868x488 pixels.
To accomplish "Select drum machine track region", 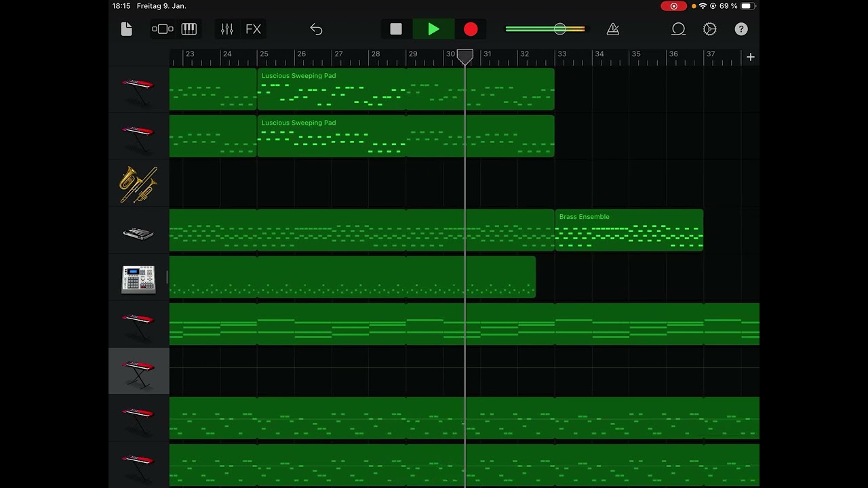I will pyautogui.click(x=353, y=277).
